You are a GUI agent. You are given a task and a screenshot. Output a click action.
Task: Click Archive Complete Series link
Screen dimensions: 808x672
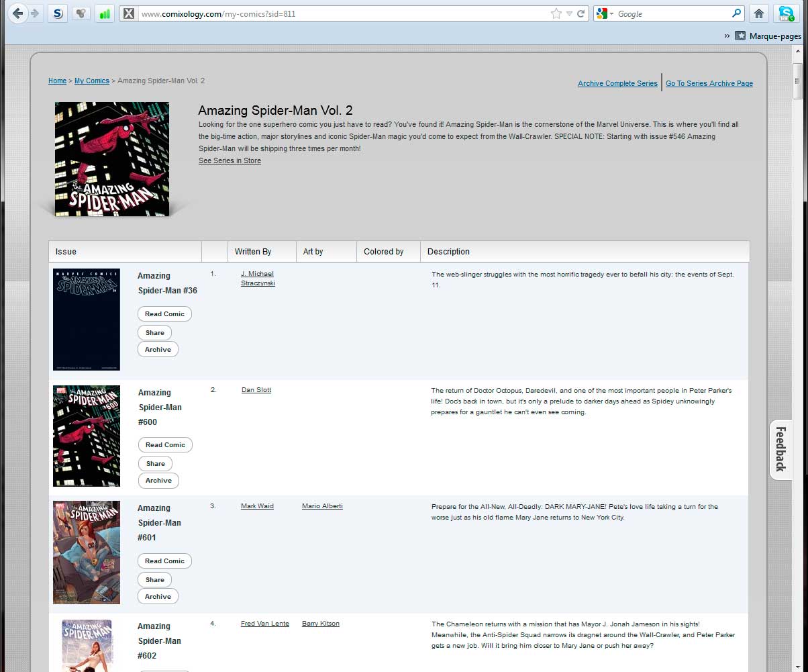coord(617,84)
